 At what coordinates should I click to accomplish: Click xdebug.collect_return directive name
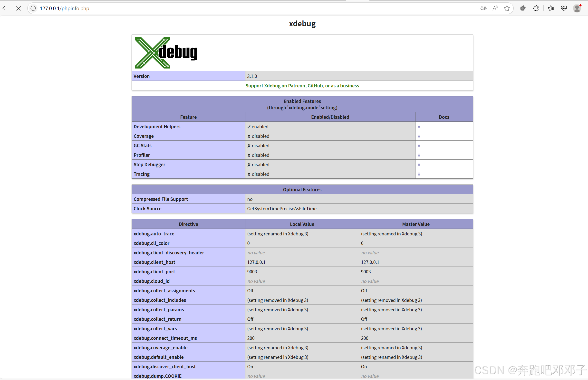click(158, 319)
